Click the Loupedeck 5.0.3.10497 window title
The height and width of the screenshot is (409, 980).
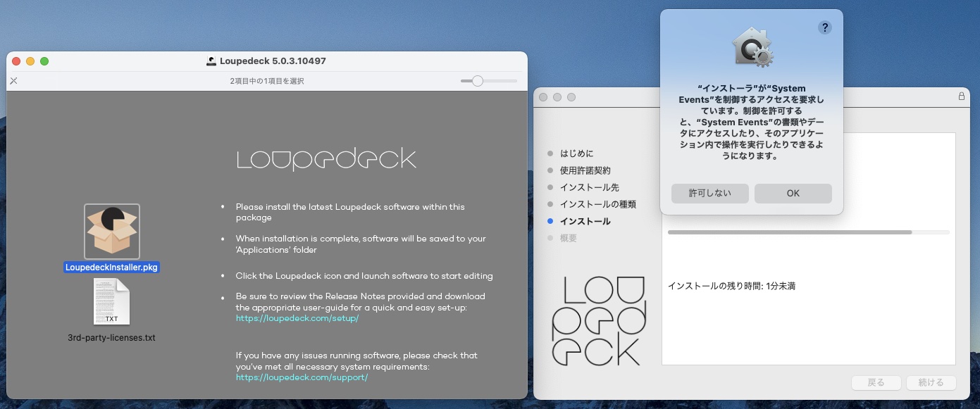pos(273,61)
